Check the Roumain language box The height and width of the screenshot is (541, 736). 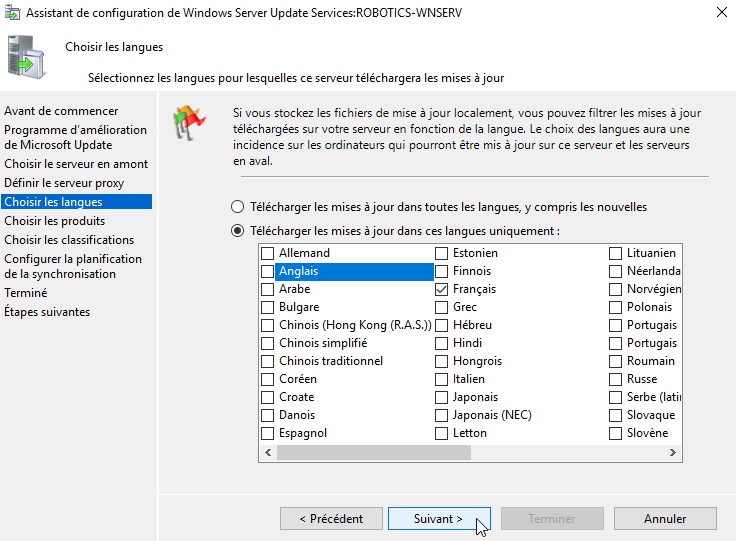click(x=615, y=361)
